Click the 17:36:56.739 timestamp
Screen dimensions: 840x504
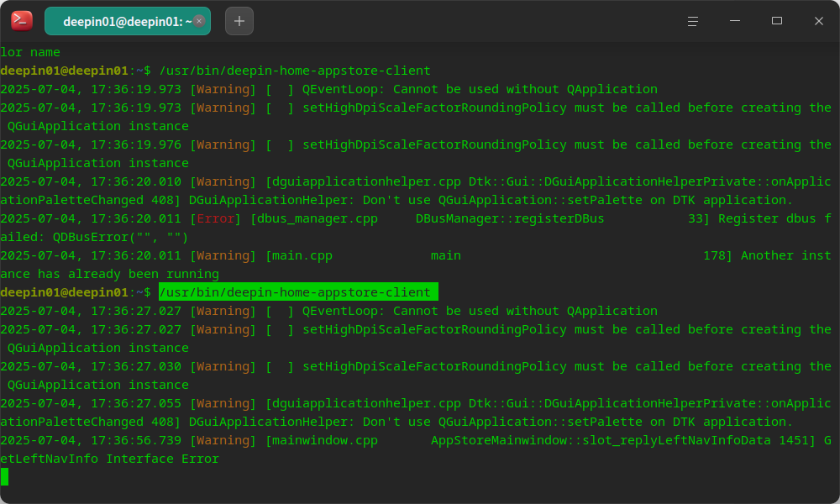tap(136, 440)
